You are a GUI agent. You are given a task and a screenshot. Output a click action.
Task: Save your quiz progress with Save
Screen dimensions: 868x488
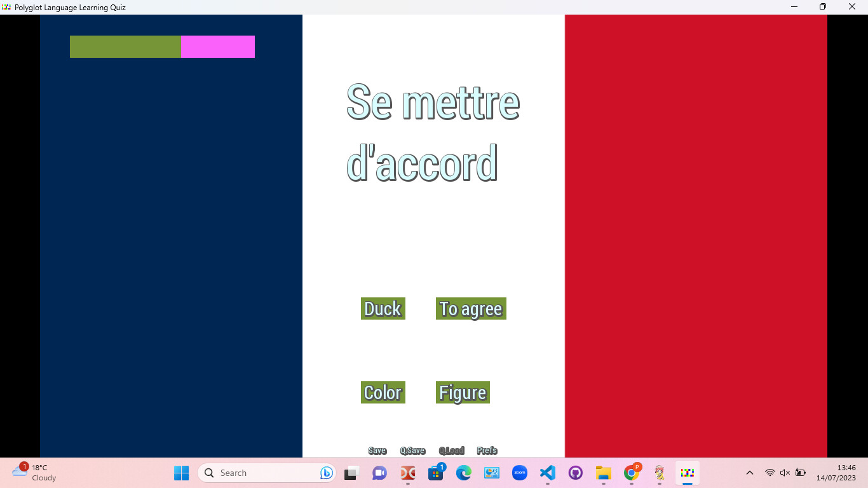point(377,451)
